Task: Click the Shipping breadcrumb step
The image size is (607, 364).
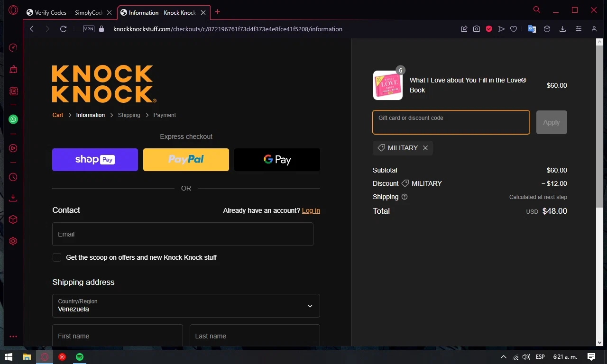Action: (x=129, y=115)
